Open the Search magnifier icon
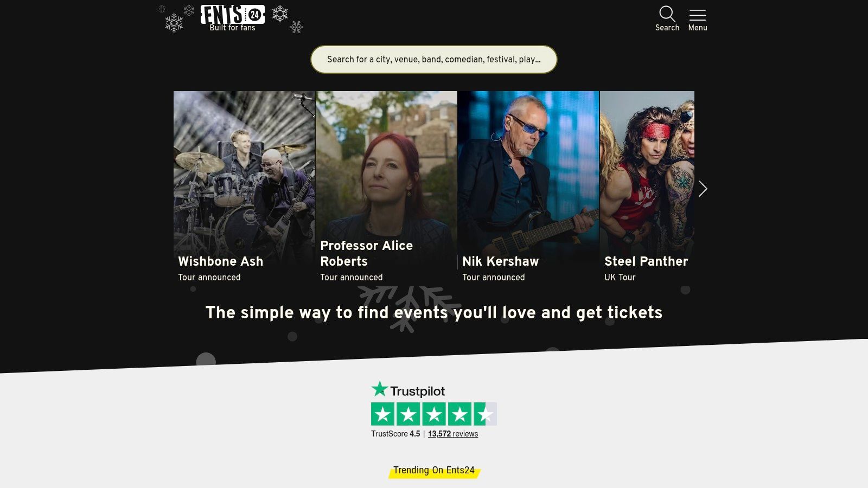Image resolution: width=868 pixels, height=488 pixels. pos(667,14)
